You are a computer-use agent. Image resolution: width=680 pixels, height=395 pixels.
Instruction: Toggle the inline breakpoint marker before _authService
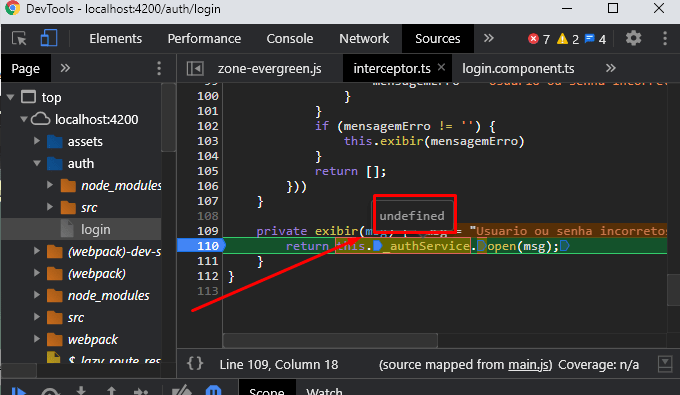click(x=377, y=246)
